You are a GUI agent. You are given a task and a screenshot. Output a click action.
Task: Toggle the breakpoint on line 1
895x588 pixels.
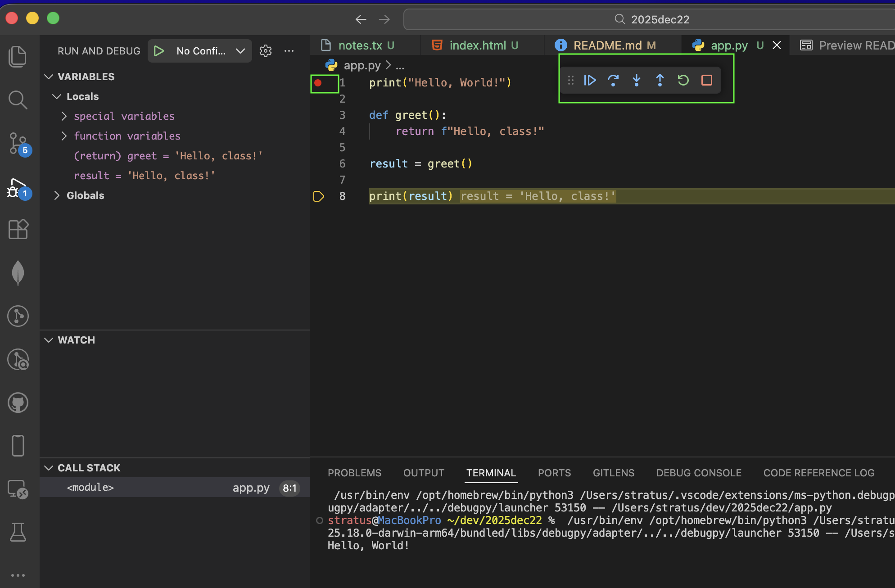318,83
